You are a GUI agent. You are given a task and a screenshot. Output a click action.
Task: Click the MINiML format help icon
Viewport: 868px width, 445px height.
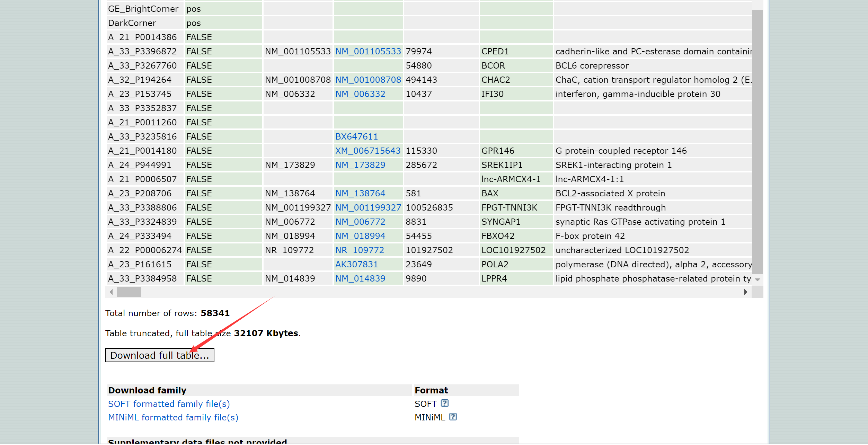pos(453,417)
